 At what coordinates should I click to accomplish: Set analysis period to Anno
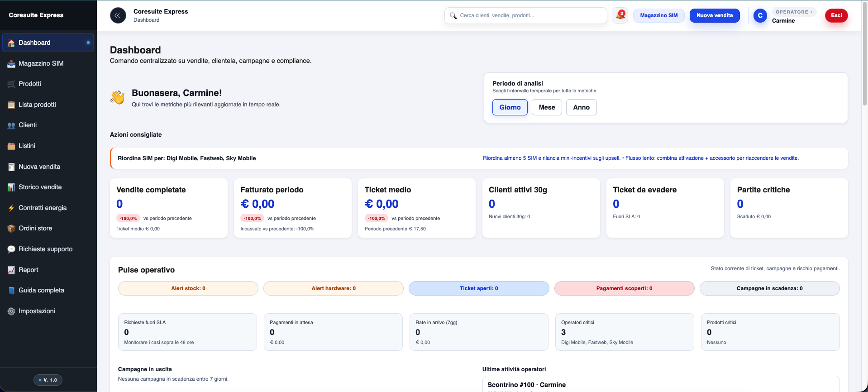point(581,107)
